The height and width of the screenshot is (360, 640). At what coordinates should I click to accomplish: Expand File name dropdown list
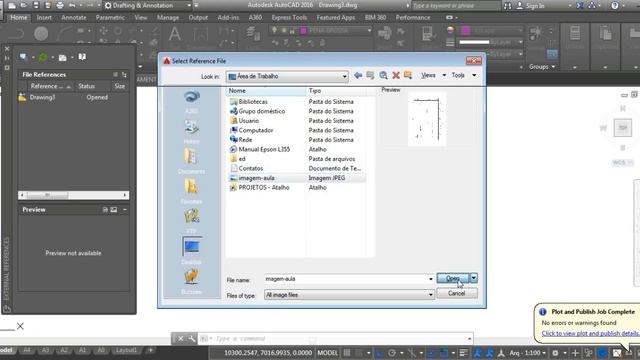click(431, 279)
